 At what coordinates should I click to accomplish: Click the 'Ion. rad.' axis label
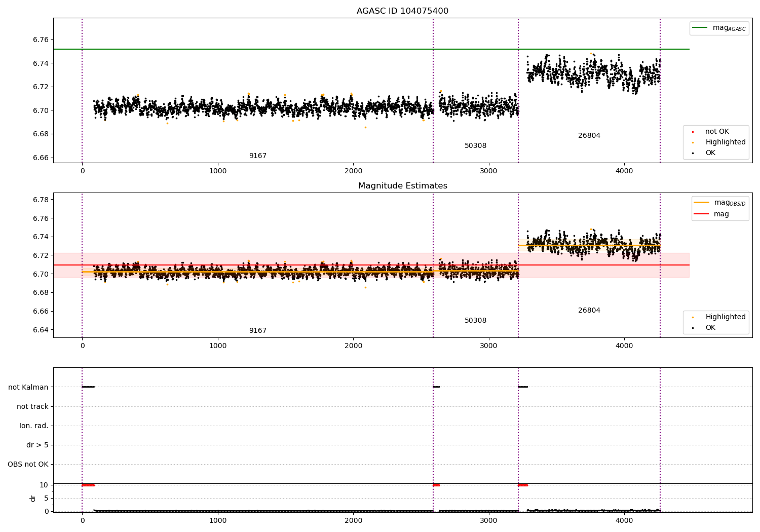click(34, 426)
